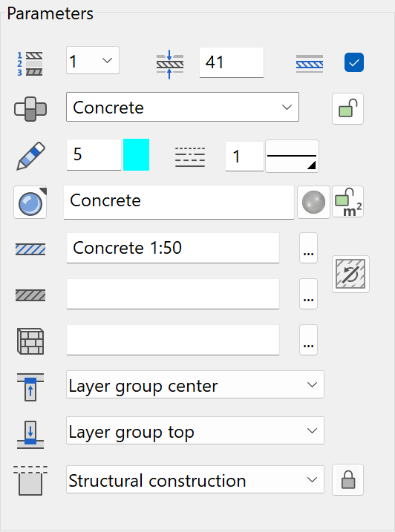Toggle the m² surface lock button

tap(347, 202)
